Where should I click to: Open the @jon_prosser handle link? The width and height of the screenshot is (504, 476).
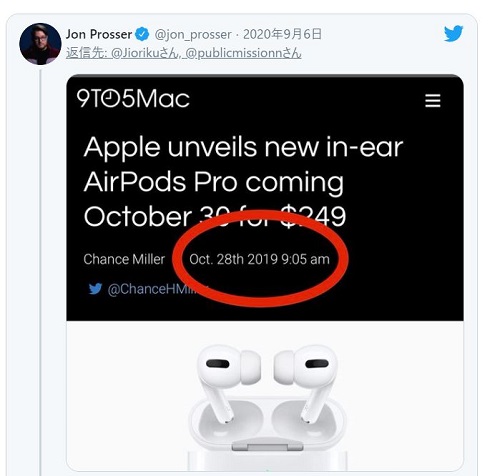click(193, 35)
